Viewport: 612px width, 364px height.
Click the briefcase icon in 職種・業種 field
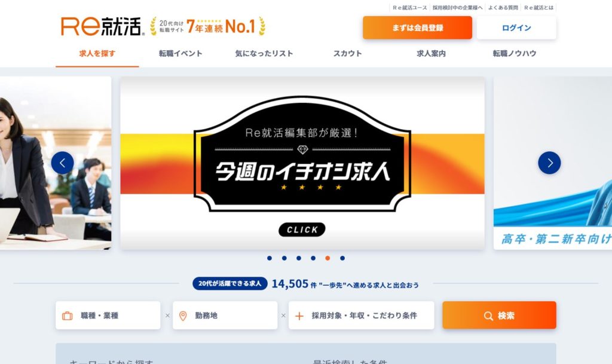click(x=68, y=316)
